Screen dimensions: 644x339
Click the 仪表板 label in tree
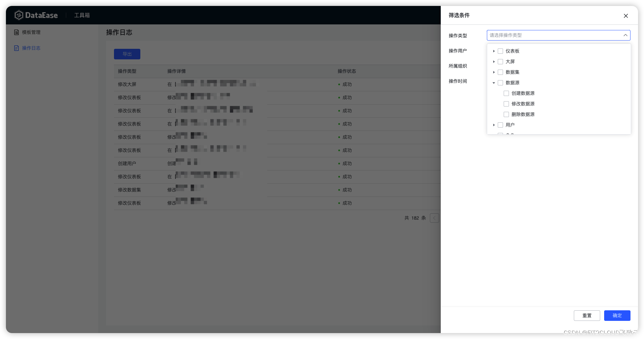pos(513,51)
